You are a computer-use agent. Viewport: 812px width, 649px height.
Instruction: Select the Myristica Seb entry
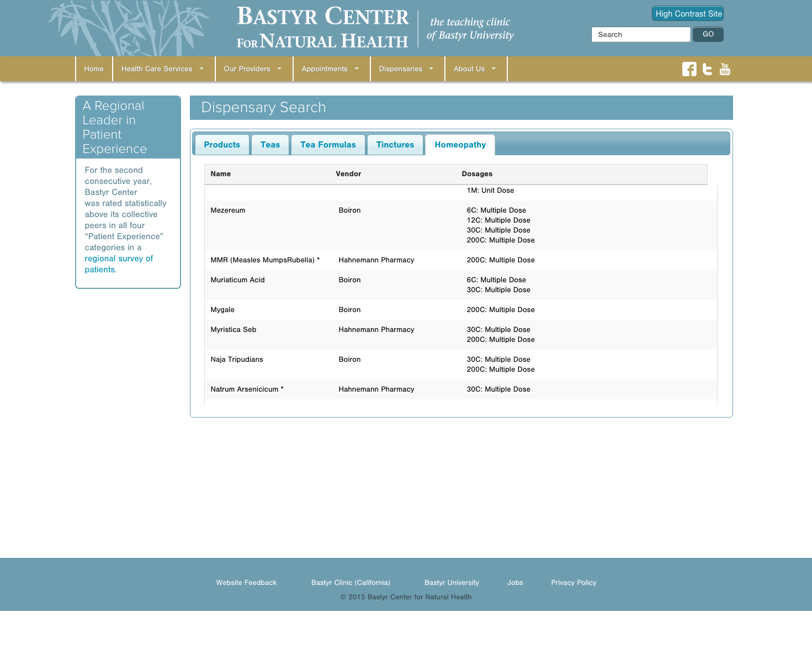(233, 330)
